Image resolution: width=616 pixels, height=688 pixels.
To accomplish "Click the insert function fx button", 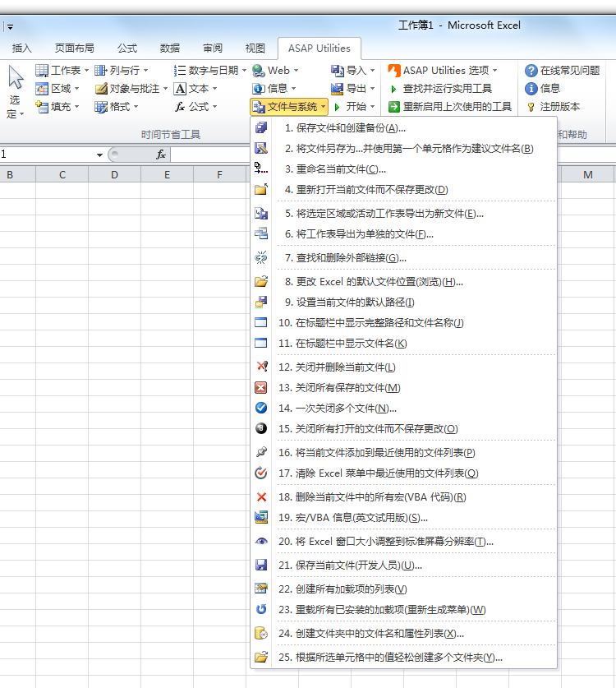I will [161, 155].
